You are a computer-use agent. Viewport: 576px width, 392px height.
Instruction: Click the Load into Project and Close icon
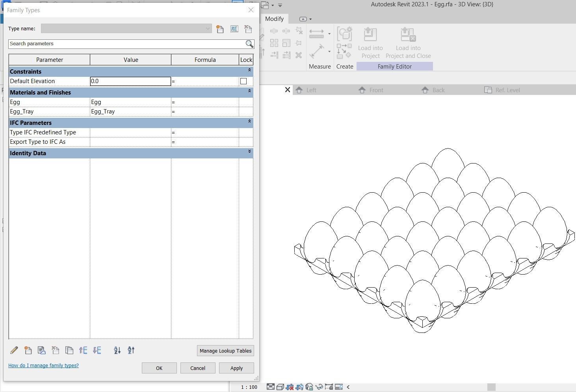(408, 34)
